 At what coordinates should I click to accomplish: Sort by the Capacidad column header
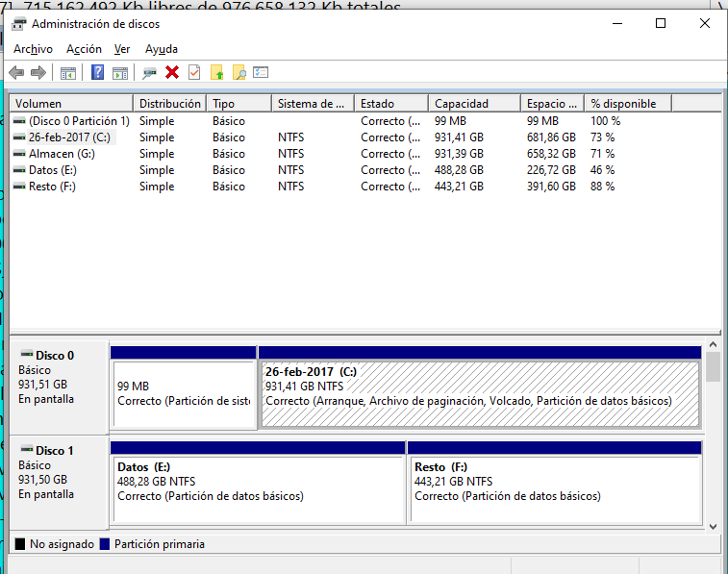tap(474, 103)
